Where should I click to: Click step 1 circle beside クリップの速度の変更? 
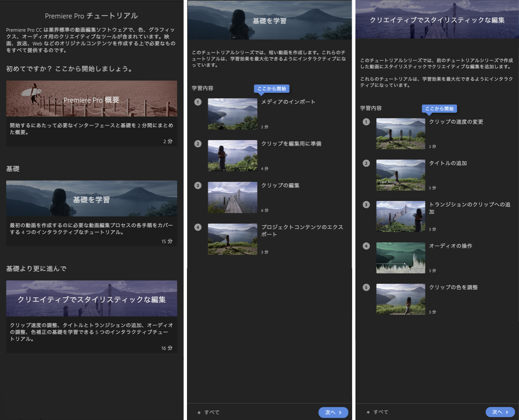tap(366, 122)
